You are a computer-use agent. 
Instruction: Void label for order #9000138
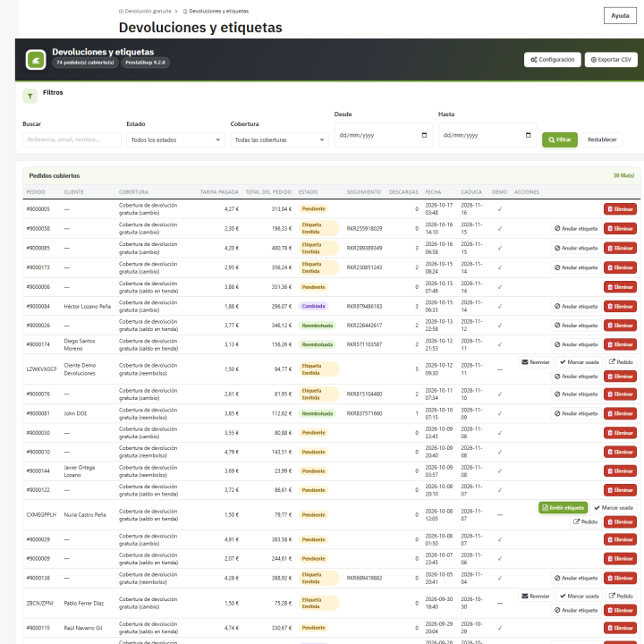click(x=576, y=578)
